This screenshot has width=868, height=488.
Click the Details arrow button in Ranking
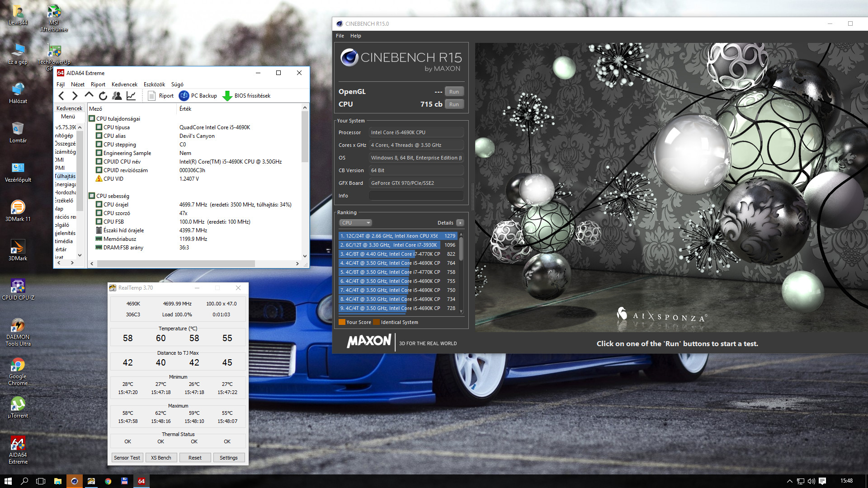coord(460,223)
